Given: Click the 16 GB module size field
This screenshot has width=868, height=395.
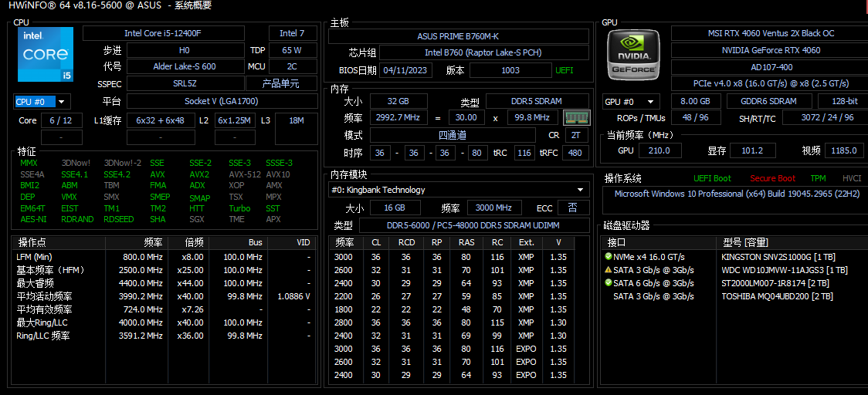Looking at the screenshot, I should 395,208.
